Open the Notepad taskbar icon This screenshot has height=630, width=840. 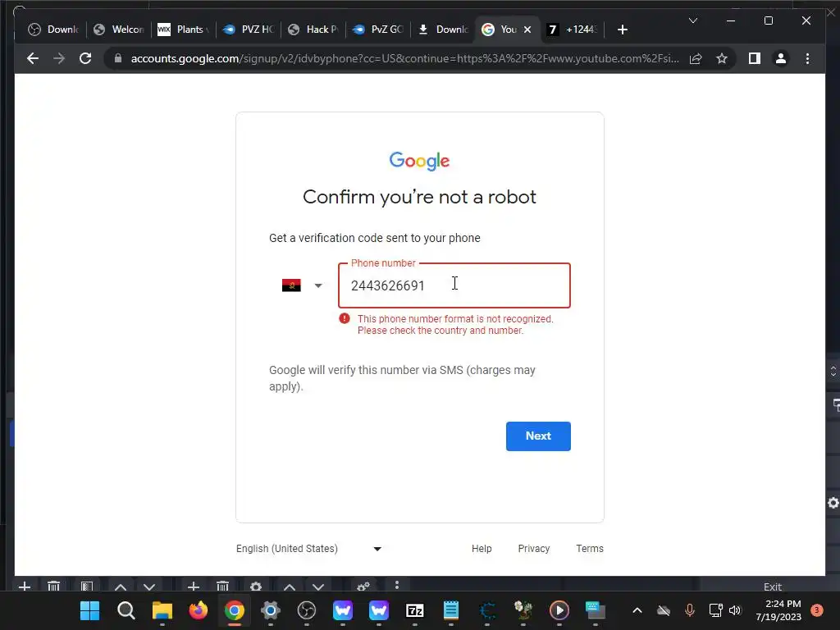pyautogui.click(x=451, y=610)
